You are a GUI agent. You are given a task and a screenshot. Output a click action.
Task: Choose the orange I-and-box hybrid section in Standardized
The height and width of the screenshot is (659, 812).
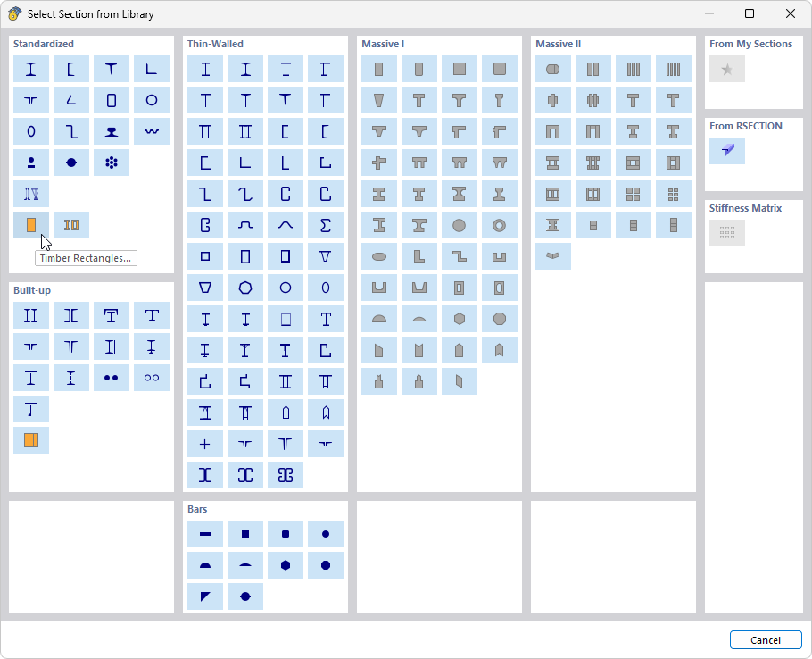tap(71, 225)
